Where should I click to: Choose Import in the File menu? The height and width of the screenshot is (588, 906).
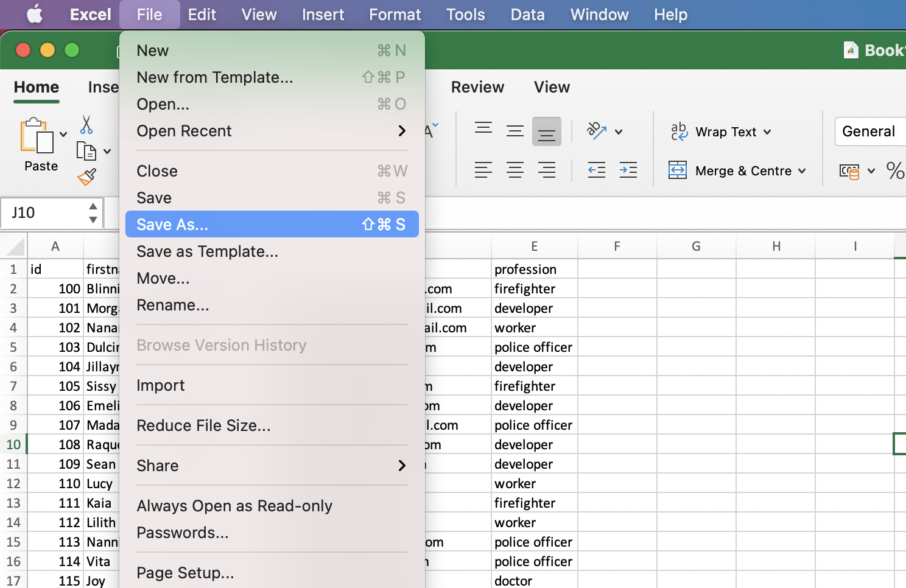[272, 385]
